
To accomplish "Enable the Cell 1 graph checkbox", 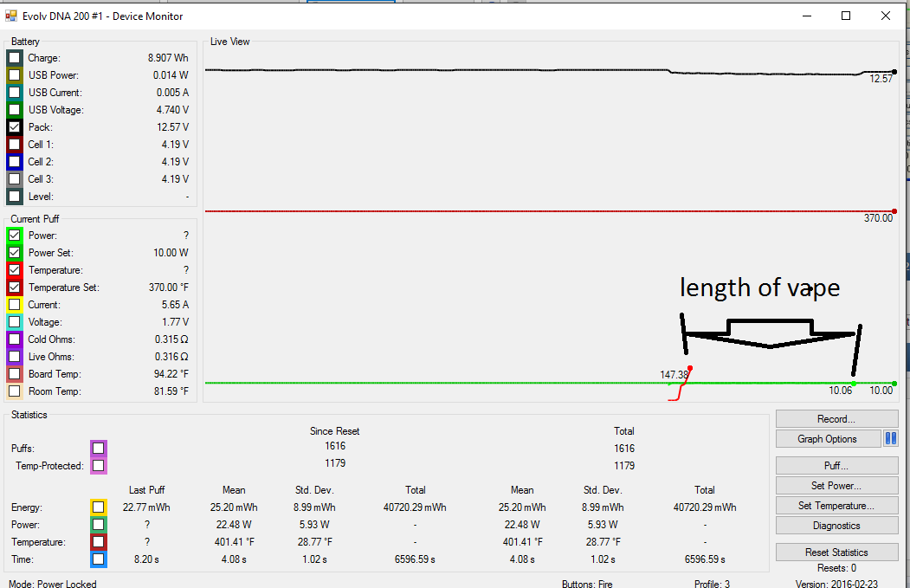I will point(15,145).
